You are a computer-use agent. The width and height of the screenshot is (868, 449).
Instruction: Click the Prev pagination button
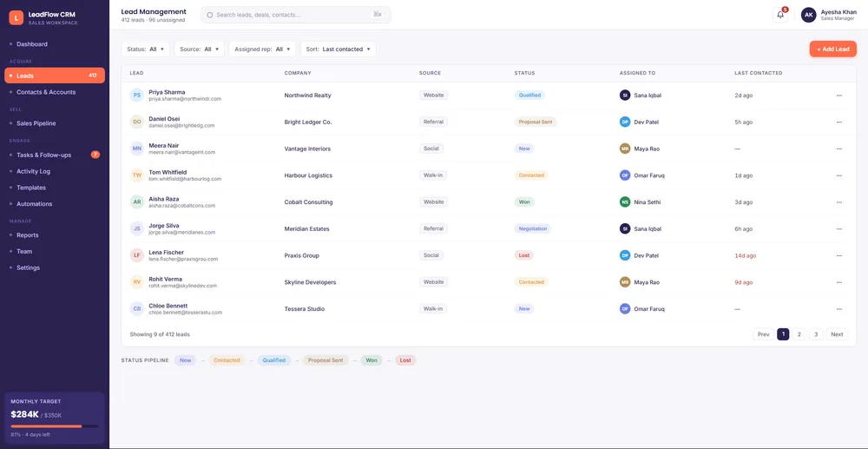pyautogui.click(x=763, y=334)
